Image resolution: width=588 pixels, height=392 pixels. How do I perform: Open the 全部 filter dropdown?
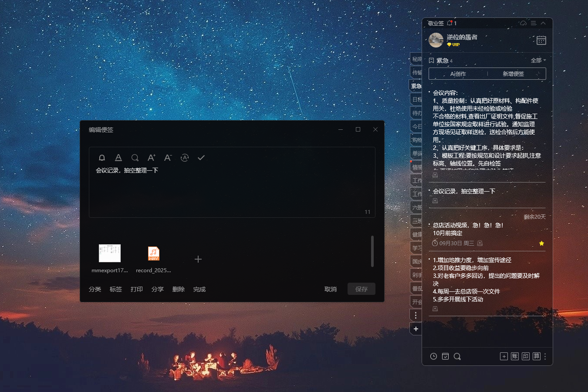click(x=538, y=61)
